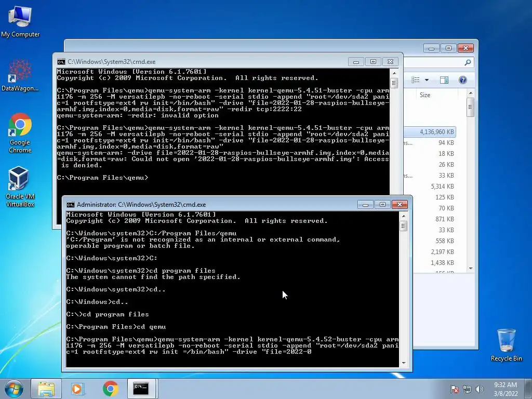Launch Windows Media Player from taskbar
The height and width of the screenshot is (399, 532).
coord(77,389)
